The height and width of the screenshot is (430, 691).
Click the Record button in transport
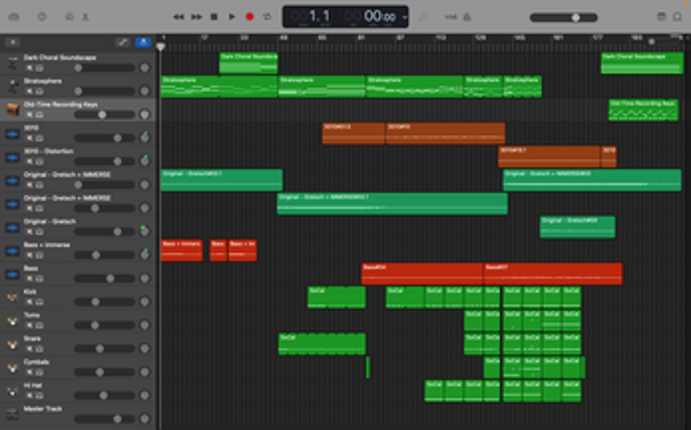point(249,17)
